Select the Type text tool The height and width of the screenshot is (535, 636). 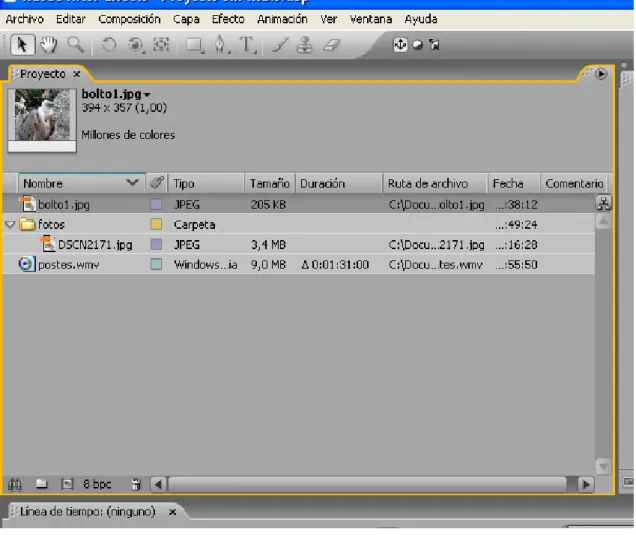[247, 45]
